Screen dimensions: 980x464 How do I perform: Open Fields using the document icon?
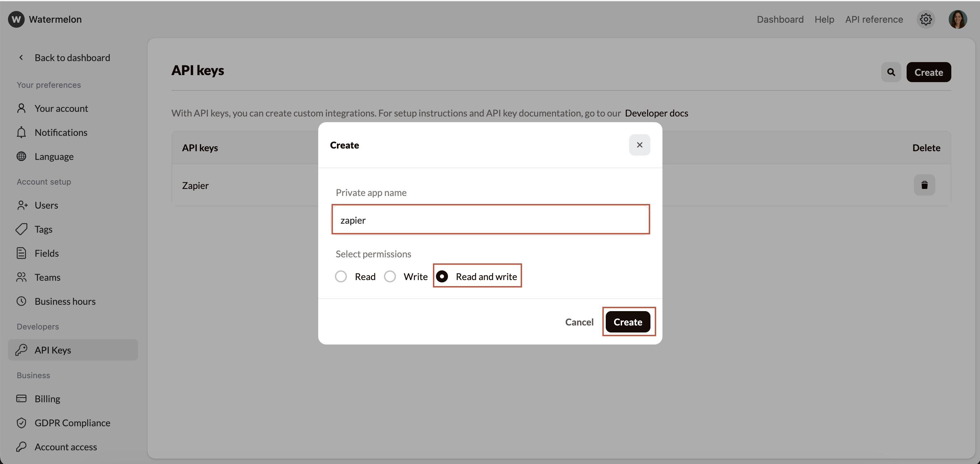click(x=22, y=253)
